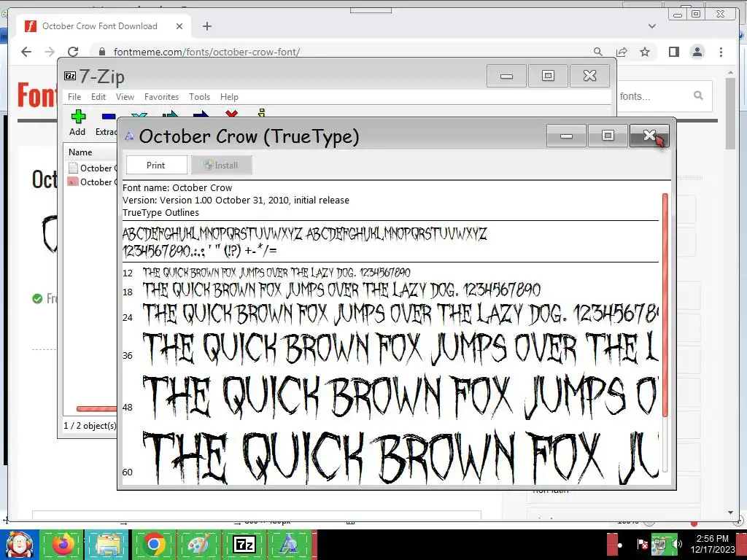Click the Fontmeme red logo
The height and width of the screenshot is (560, 747).
pyautogui.click(x=37, y=95)
